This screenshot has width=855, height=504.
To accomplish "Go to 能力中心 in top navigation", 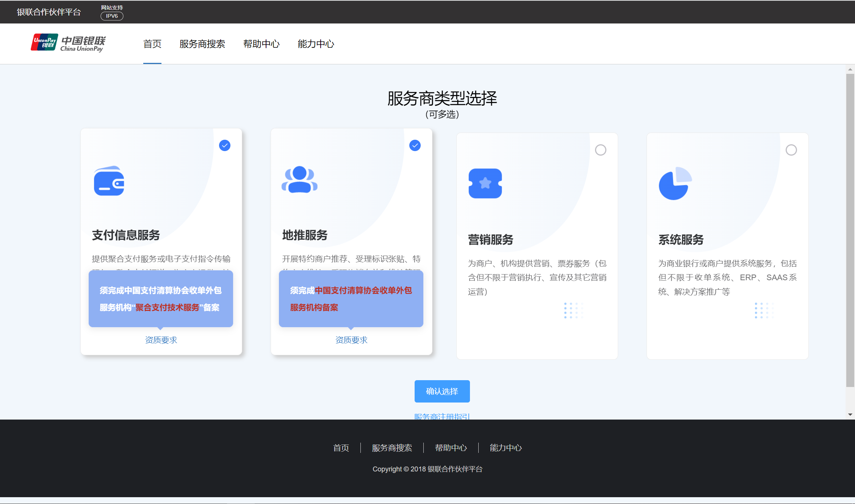I will coord(316,44).
